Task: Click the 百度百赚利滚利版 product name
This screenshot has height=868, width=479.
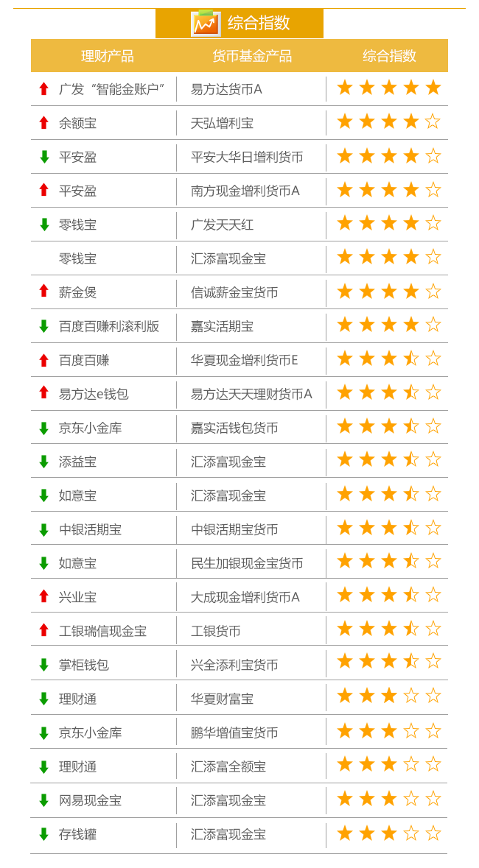Action: [108, 327]
